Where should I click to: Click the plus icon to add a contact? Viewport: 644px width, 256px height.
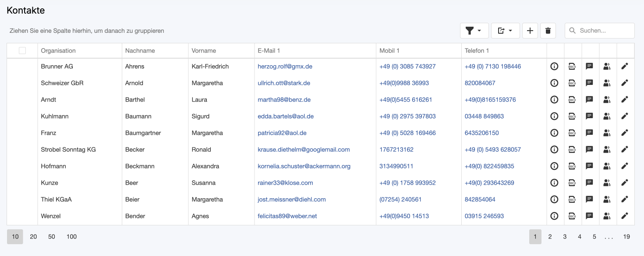coord(530,31)
